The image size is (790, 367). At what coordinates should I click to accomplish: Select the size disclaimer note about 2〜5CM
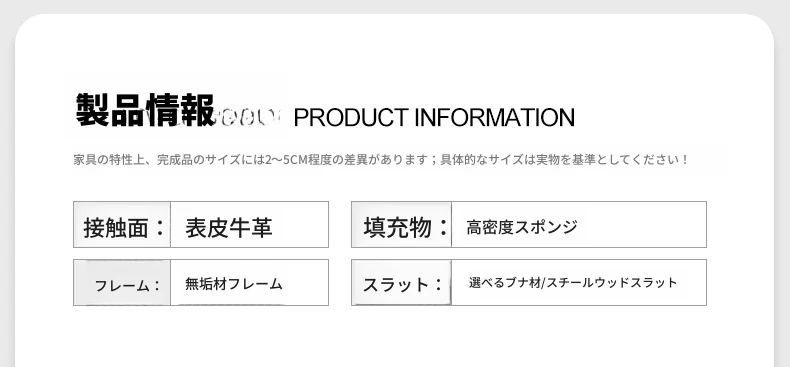tap(380, 160)
